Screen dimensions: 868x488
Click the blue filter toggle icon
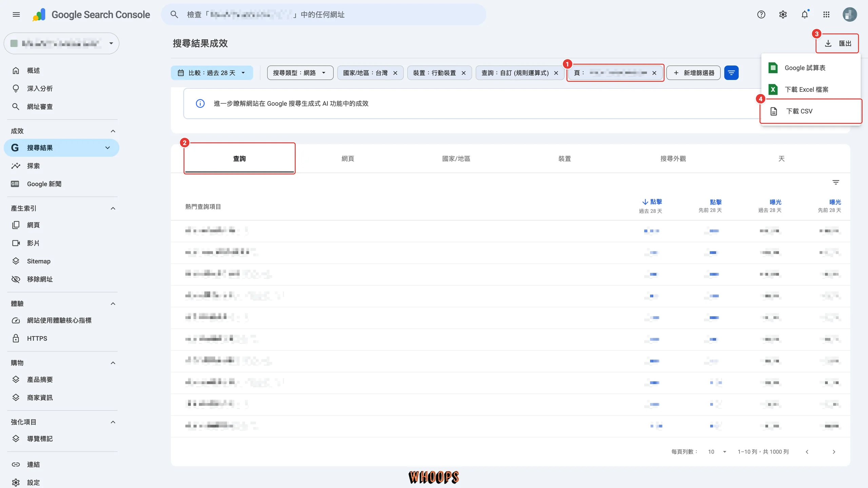(x=731, y=73)
